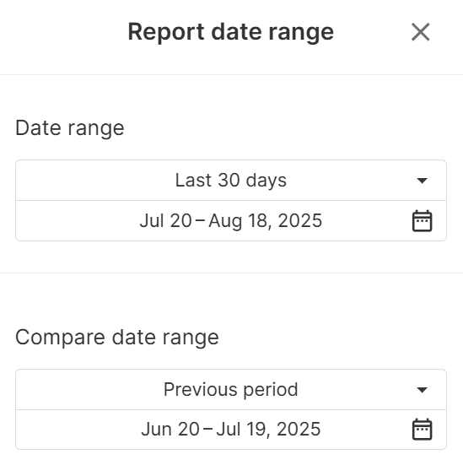Open the calendar icon for Jul 20–Aug 18
This screenshot has height=476, width=463.
[422, 221]
